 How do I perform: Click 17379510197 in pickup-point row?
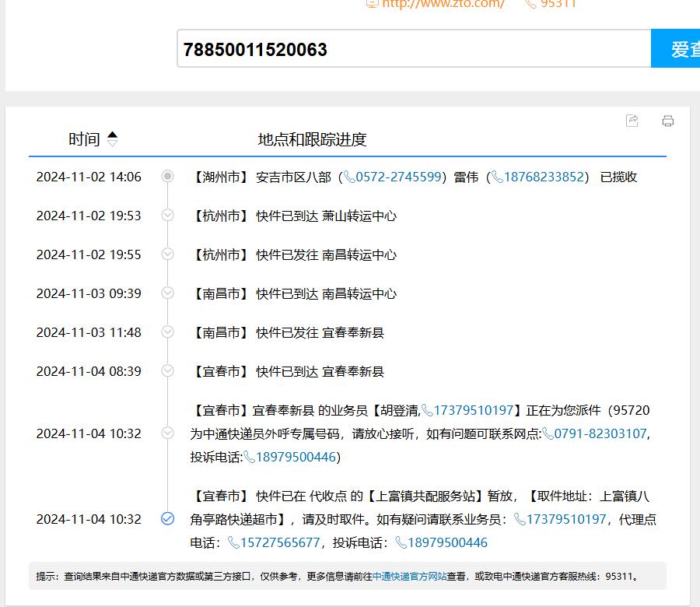click(566, 519)
